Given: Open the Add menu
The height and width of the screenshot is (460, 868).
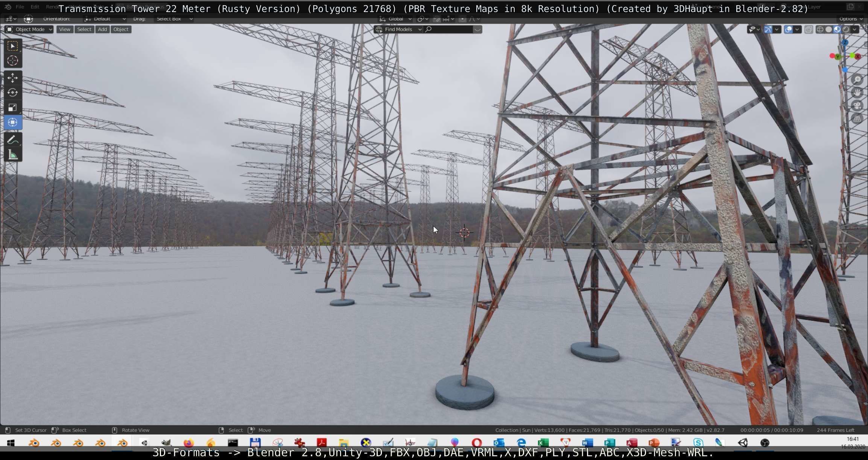Looking at the screenshot, I should 102,29.
